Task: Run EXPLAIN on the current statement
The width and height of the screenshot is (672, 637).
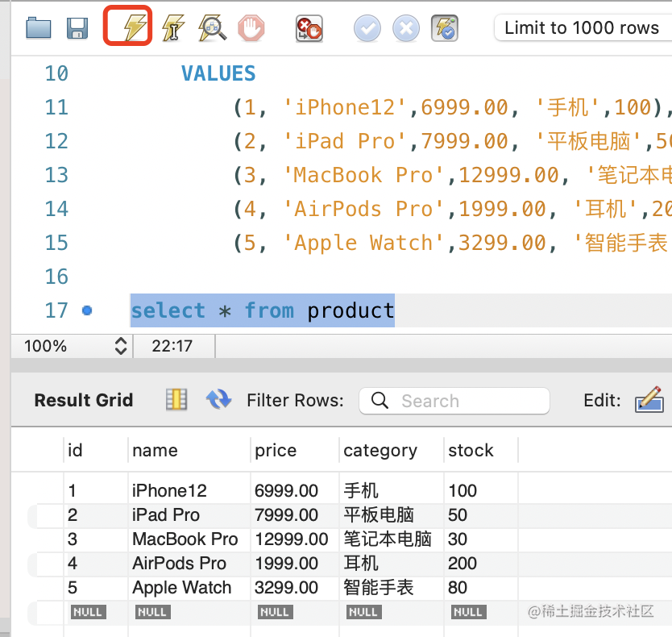Action: point(212,28)
